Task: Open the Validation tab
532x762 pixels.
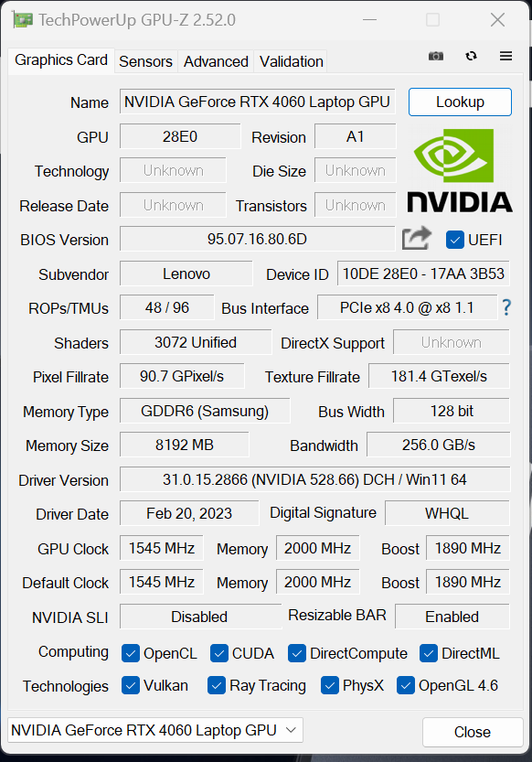Action: [x=291, y=61]
